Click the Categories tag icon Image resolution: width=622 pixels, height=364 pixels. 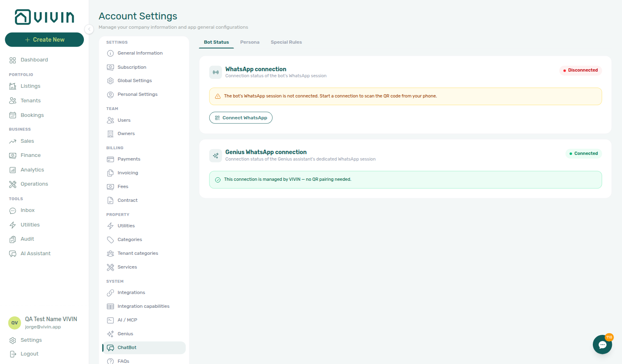[x=110, y=240]
